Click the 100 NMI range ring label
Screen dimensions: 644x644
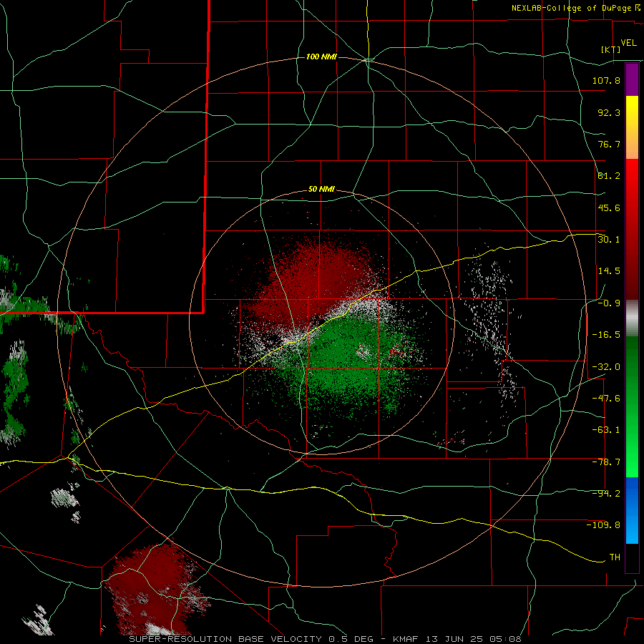click(x=321, y=57)
